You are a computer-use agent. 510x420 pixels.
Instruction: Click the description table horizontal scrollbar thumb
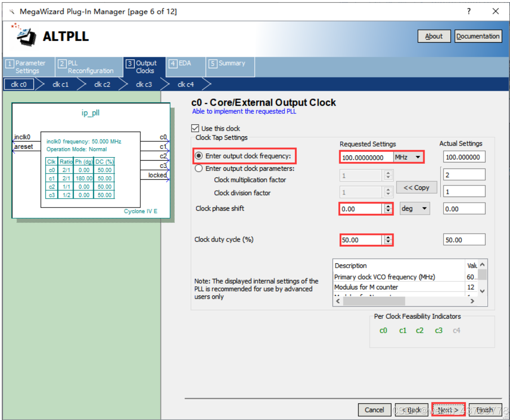(374, 301)
